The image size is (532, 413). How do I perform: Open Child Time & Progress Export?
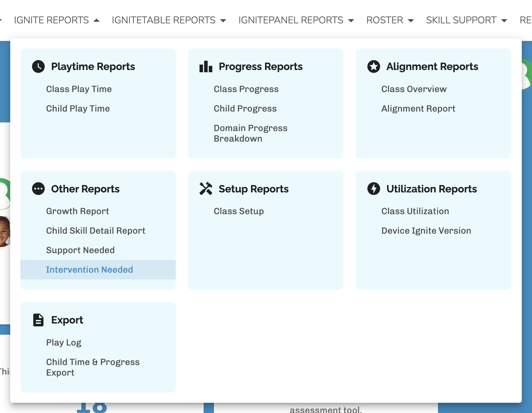93,367
